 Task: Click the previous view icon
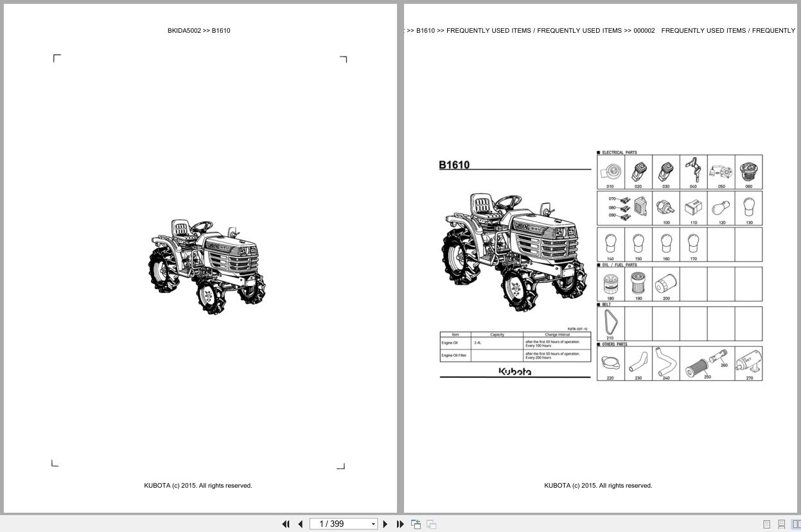pyautogui.click(x=416, y=524)
